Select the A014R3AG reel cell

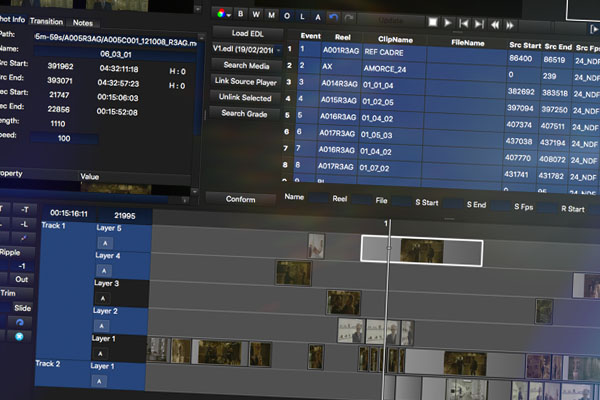[339, 84]
